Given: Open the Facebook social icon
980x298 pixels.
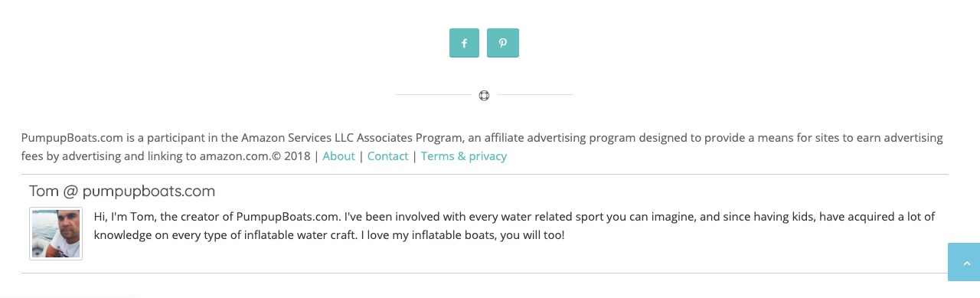Looking at the screenshot, I should point(464,43).
